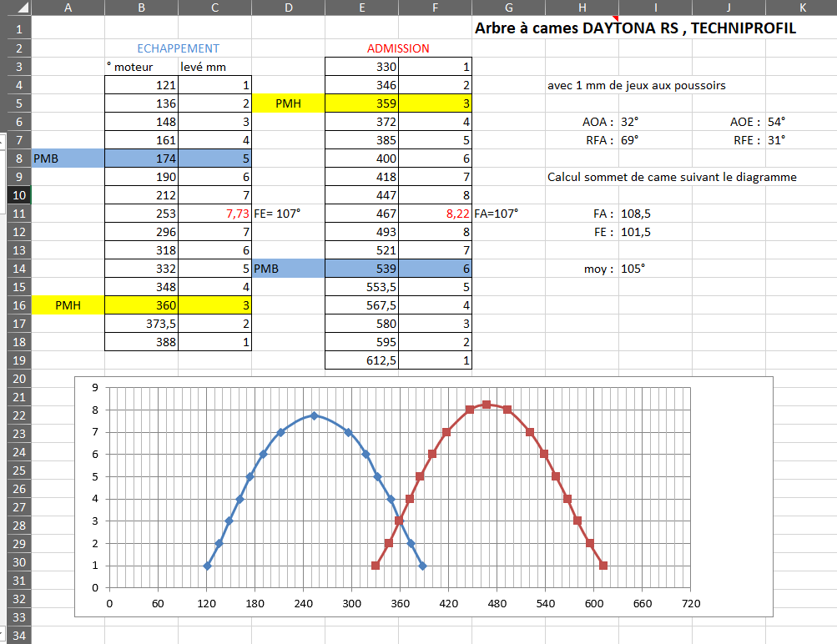Select the cell containing 388
This screenshot has height=644, width=837.
point(142,342)
